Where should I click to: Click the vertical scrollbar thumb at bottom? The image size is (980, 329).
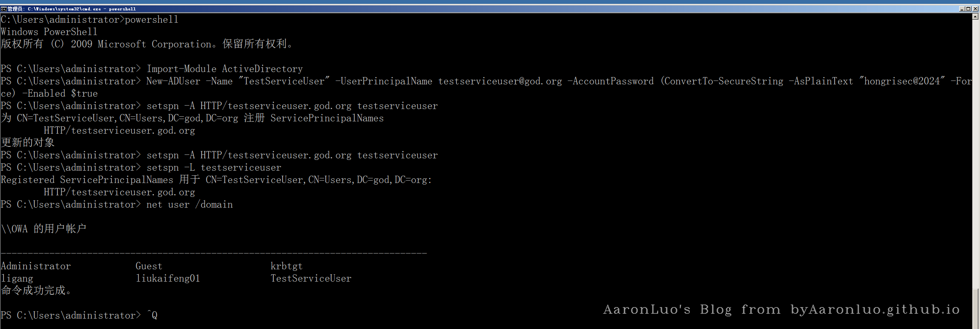(x=975, y=308)
